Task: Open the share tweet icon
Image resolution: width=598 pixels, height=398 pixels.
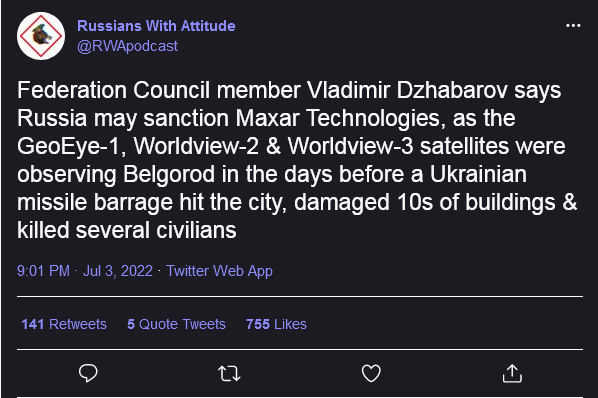Action: (512, 373)
